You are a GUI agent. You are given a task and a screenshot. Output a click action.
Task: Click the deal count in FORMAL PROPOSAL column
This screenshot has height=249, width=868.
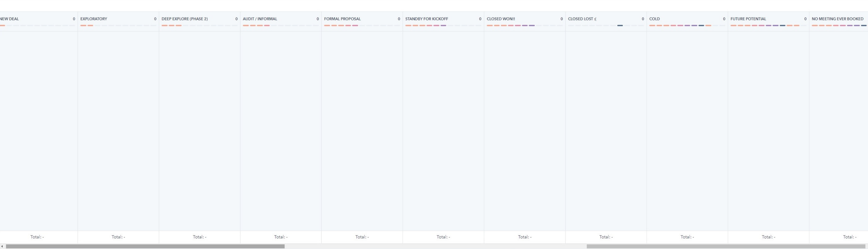(x=399, y=19)
